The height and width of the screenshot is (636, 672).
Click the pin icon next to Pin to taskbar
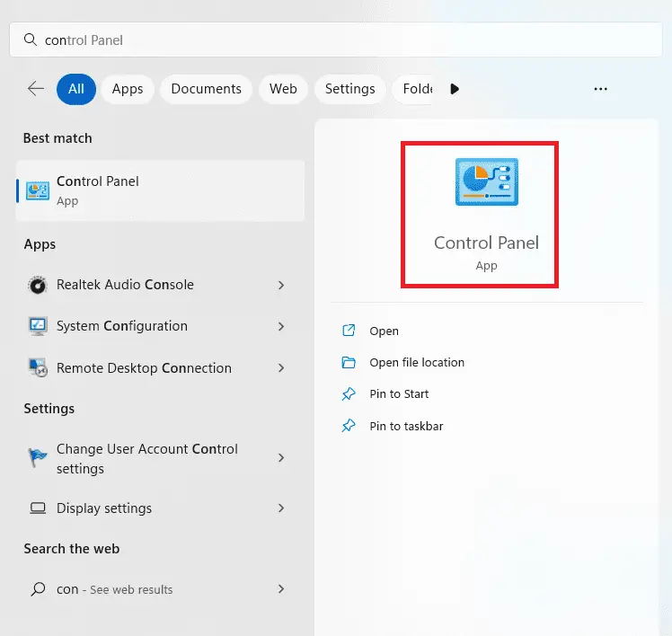[x=349, y=426]
